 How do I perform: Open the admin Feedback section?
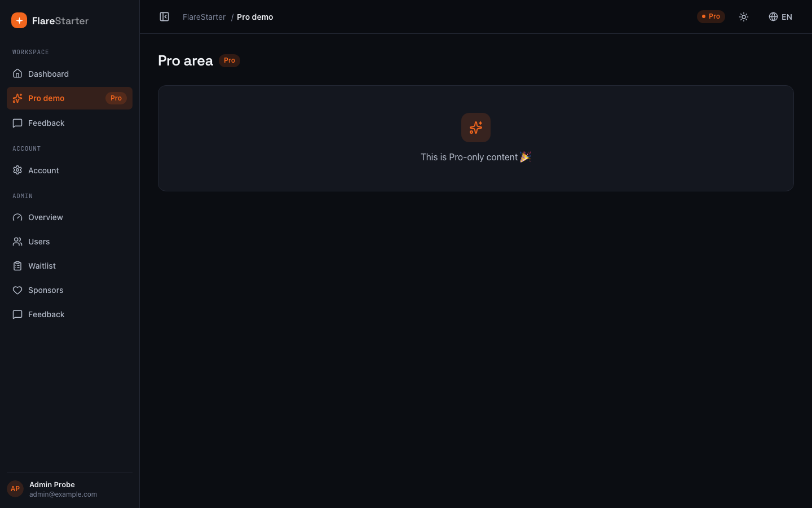coord(69,314)
